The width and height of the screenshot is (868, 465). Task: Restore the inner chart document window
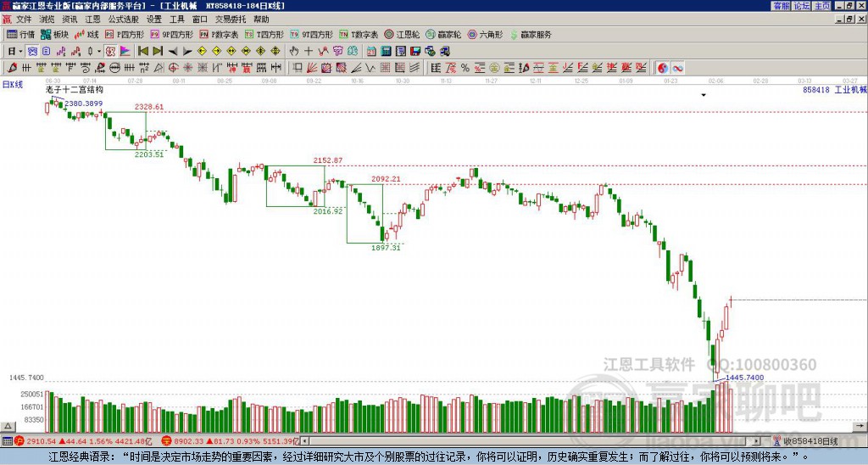point(849,20)
